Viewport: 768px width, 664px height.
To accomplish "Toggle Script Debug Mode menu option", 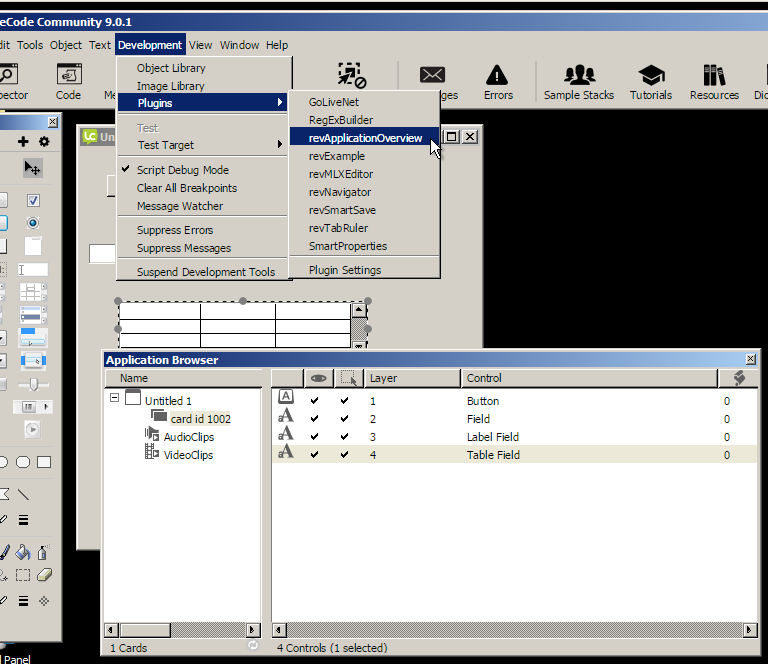I will pyautogui.click(x=182, y=170).
